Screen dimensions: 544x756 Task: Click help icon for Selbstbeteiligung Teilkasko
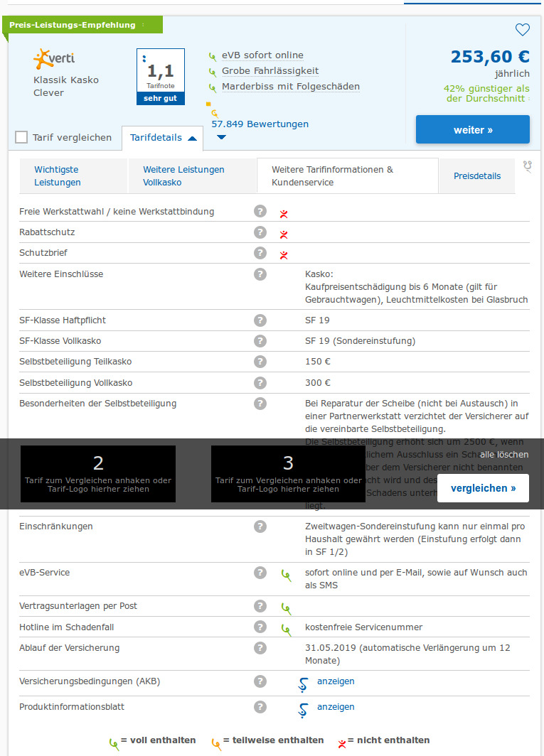(x=260, y=362)
